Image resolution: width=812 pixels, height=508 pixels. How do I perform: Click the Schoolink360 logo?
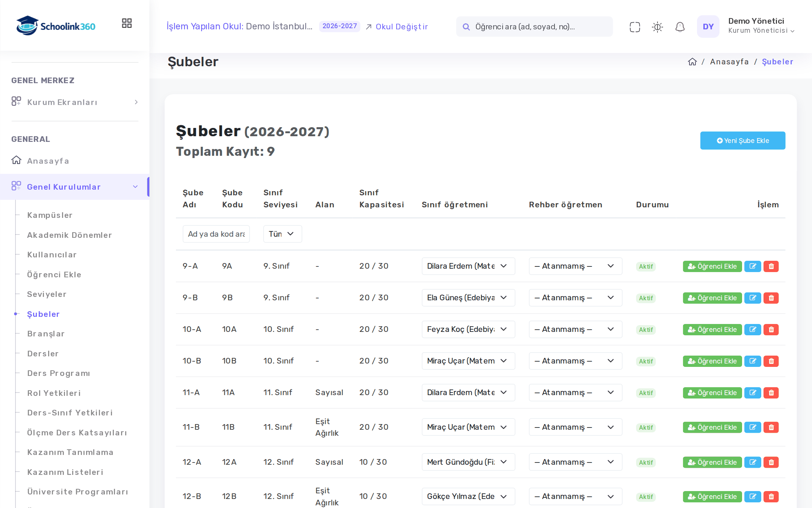pyautogui.click(x=56, y=26)
